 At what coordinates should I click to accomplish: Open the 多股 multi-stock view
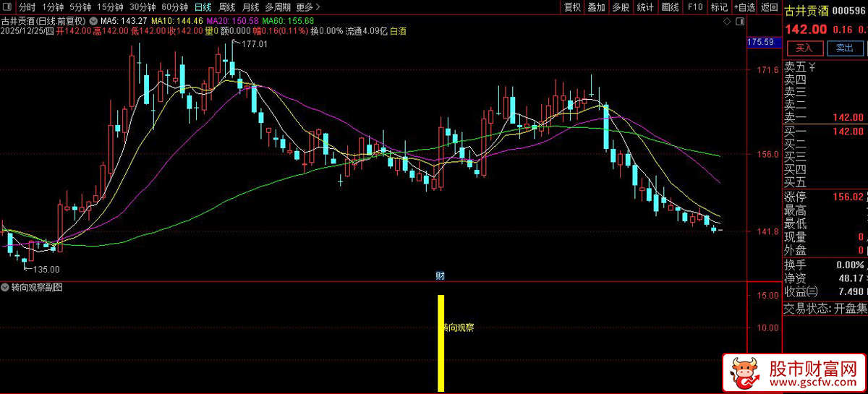pos(621,7)
